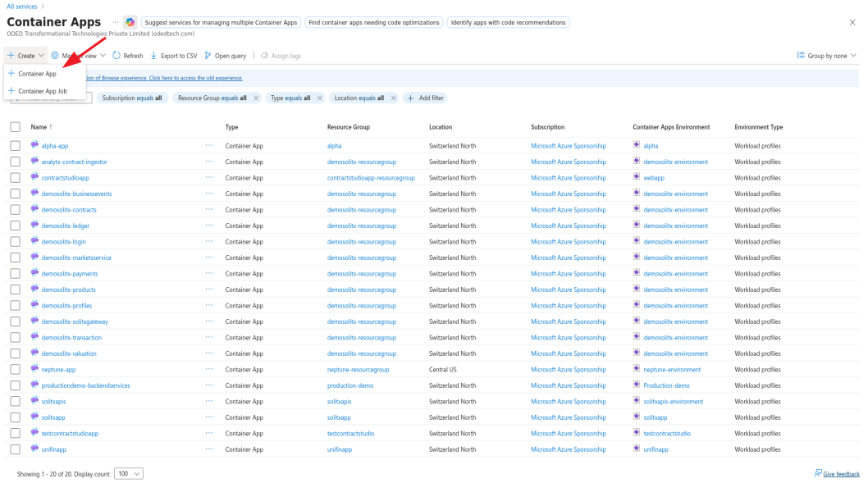The image size is (868, 488).
Task: Tick the checkbox for demosolitx-ledger
Action: pos(15,226)
